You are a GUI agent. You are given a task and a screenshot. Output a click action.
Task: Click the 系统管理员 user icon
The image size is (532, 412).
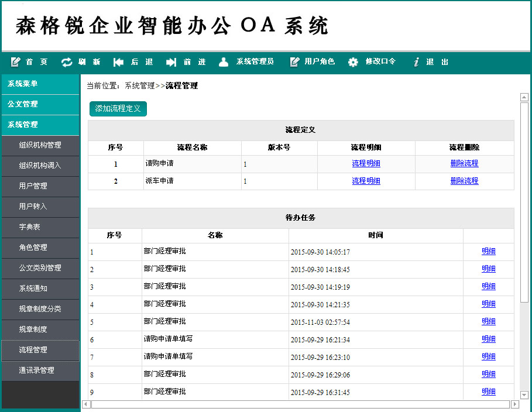pos(224,62)
